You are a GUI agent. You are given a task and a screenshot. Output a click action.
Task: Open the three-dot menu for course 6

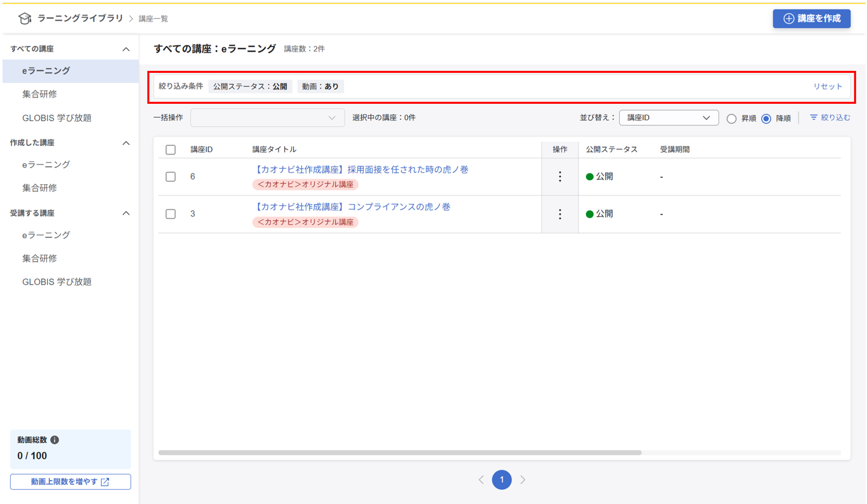(x=560, y=177)
